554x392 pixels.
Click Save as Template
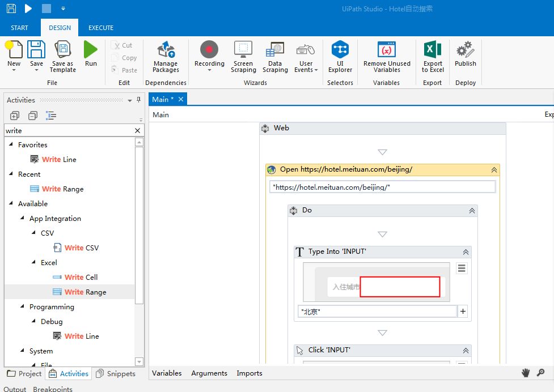63,57
